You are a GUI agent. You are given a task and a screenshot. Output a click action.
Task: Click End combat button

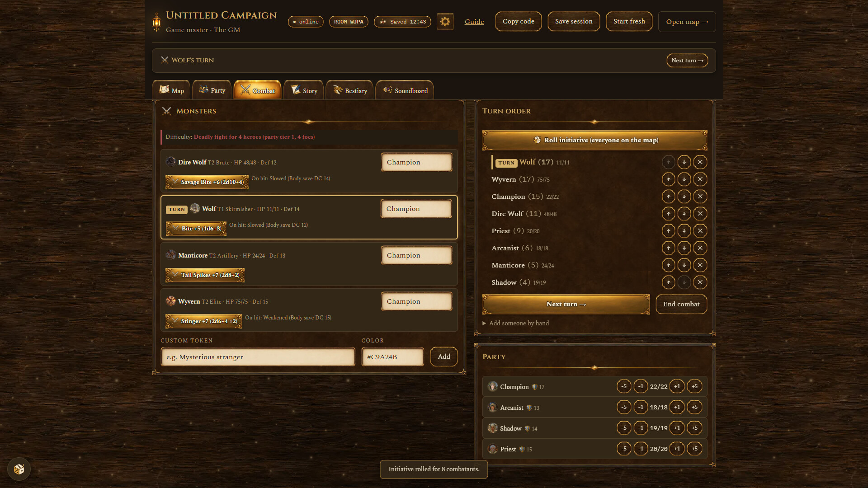point(681,304)
